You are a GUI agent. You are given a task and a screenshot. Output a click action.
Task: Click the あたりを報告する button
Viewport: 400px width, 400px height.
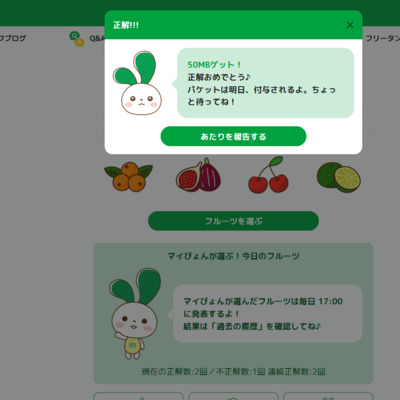point(233,136)
